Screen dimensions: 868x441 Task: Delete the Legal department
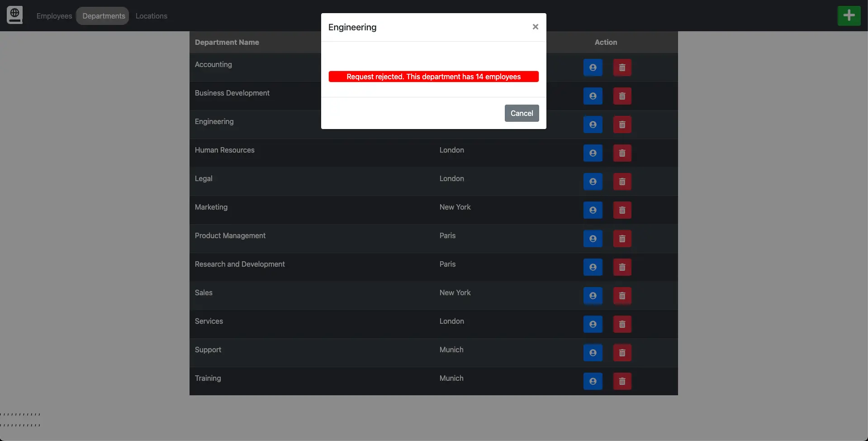pyautogui.click(x=622, y=182)
